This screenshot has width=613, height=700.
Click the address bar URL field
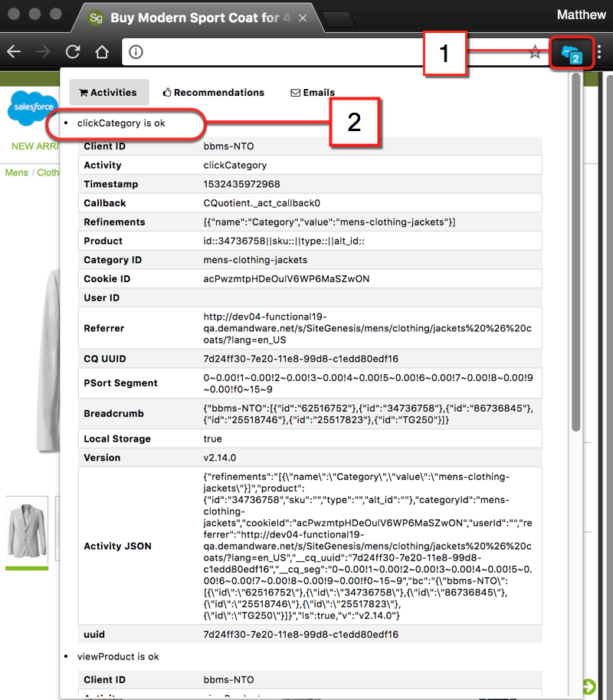coord(335,52)
